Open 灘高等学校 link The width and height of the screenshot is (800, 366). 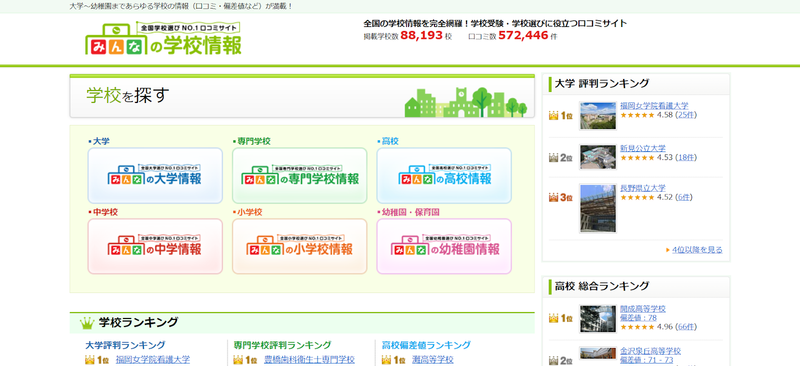tap(433, 359)
